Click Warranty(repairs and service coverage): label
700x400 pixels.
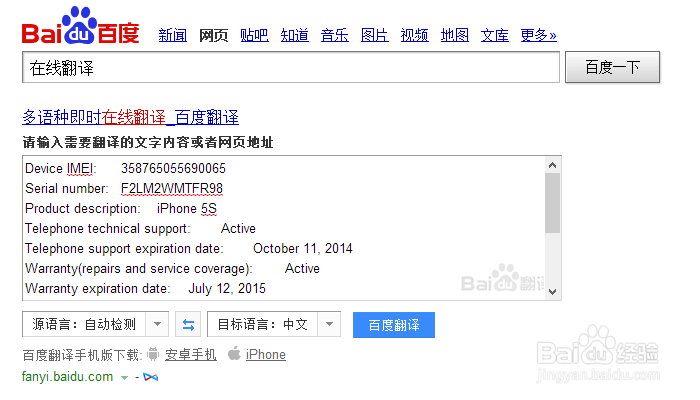tap(139, 268)
